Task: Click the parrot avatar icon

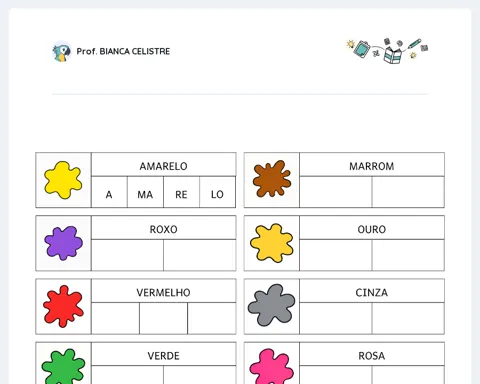Action: (x=62, y=52)
